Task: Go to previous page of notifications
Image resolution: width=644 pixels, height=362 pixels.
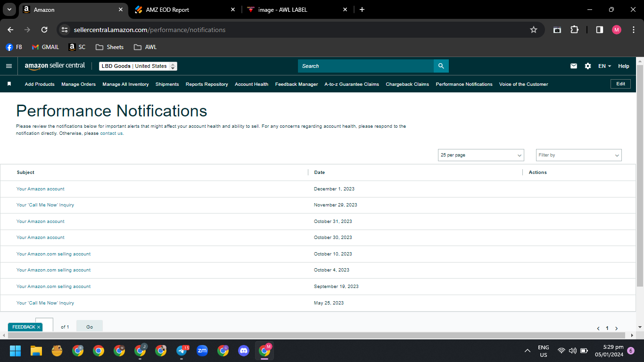Action: (x=598, y=328)
